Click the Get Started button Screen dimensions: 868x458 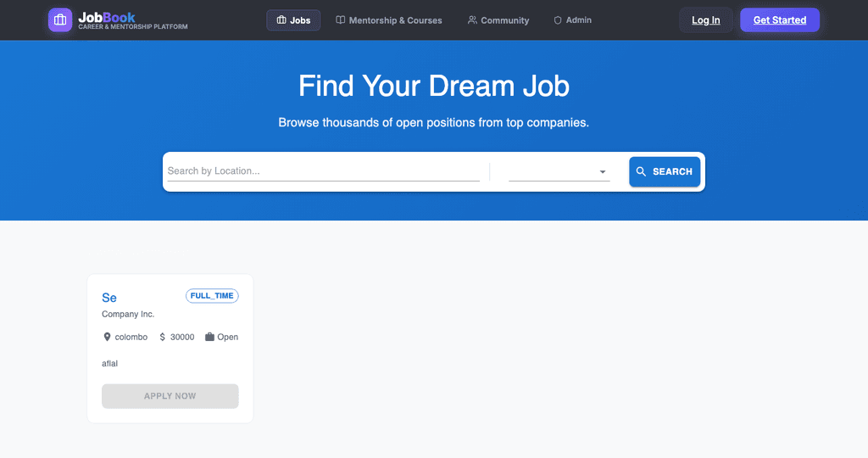(x=780, y=20)
